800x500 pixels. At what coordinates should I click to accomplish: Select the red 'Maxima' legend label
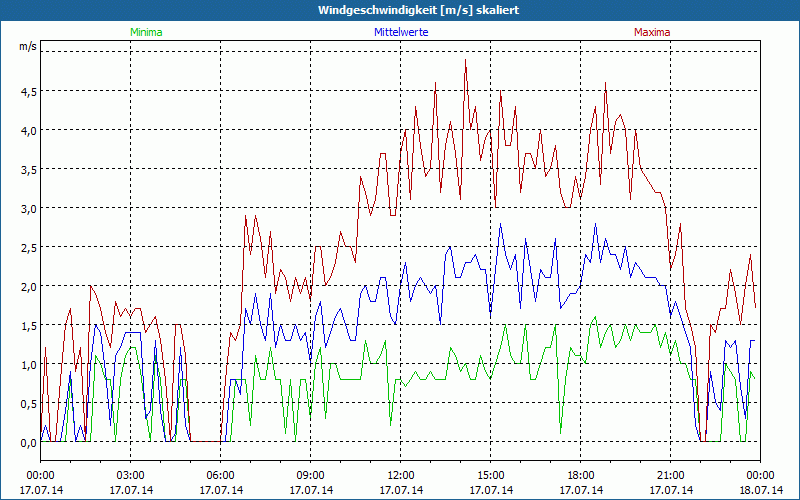(652, 32)
